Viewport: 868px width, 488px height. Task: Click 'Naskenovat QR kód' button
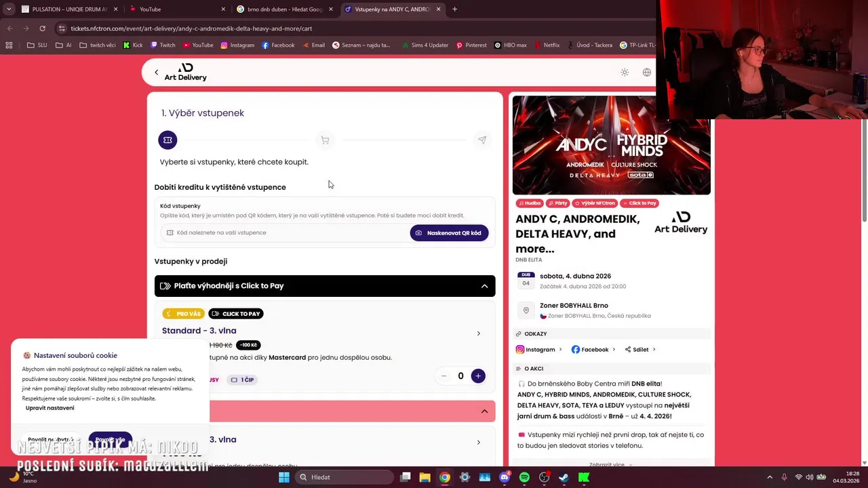pos(449,232)
